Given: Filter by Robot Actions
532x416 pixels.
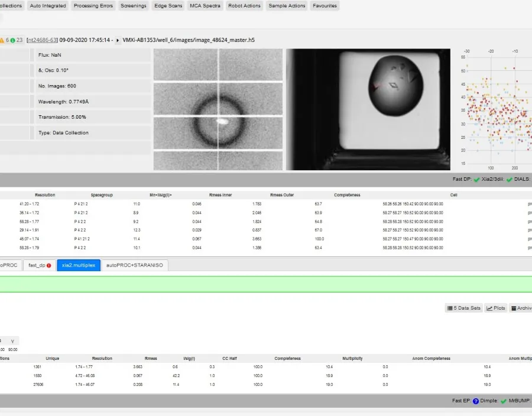Looking at the screenshot, I should [x=244, y=6].
